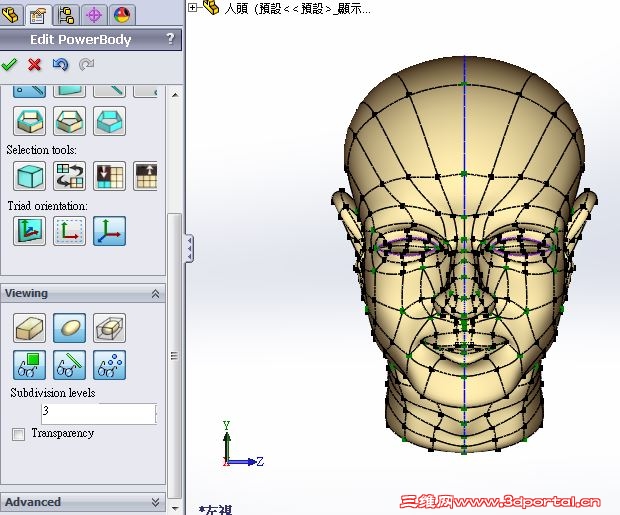620x515 pixels.
Task: Set triad orientation to global axes icon
Action: [110, 231]
